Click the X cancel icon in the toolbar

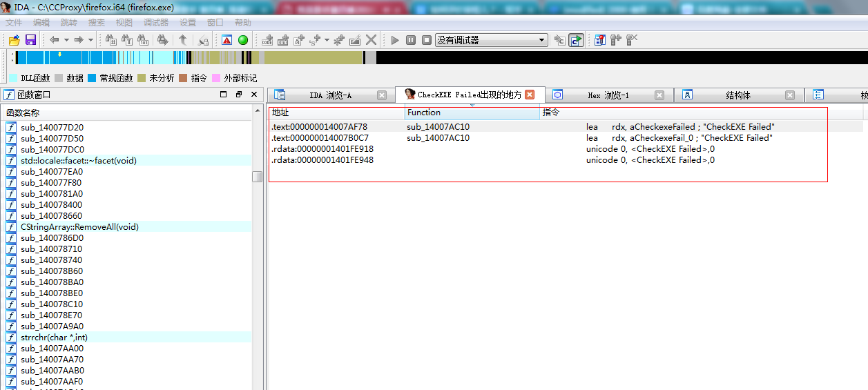click(x=372, y=40)
